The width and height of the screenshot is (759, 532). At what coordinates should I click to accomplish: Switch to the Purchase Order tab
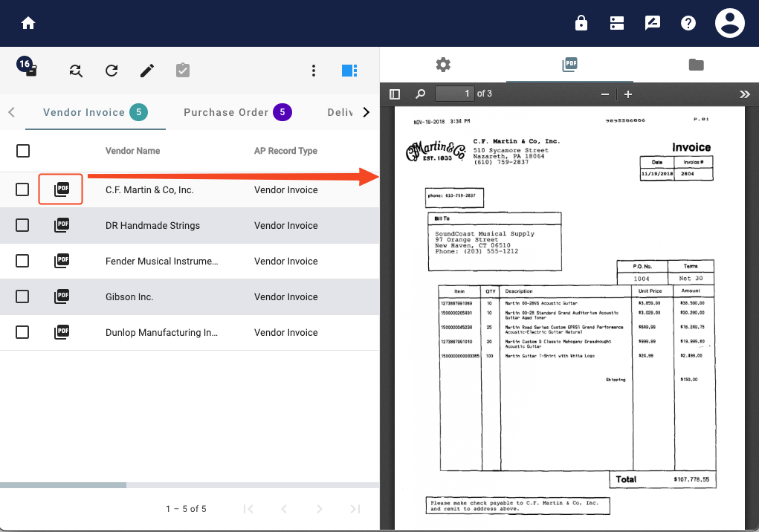pyautogui.click(x=237, y=112)
